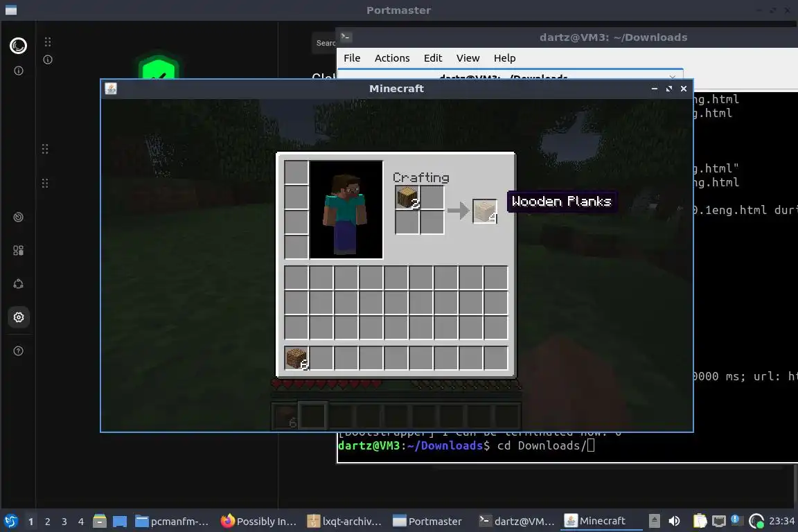Maximize the Minecraft window
This screenshot has width=798, height=532.
669,89
